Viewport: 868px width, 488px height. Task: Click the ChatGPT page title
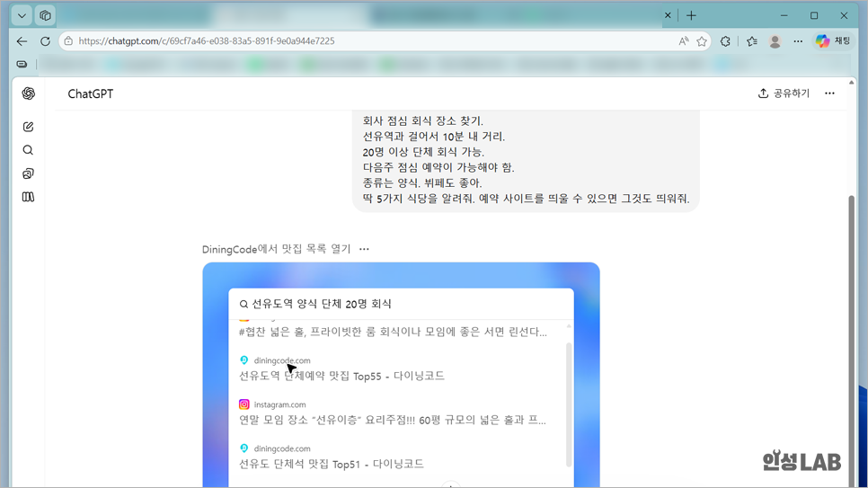coord(91,94)
